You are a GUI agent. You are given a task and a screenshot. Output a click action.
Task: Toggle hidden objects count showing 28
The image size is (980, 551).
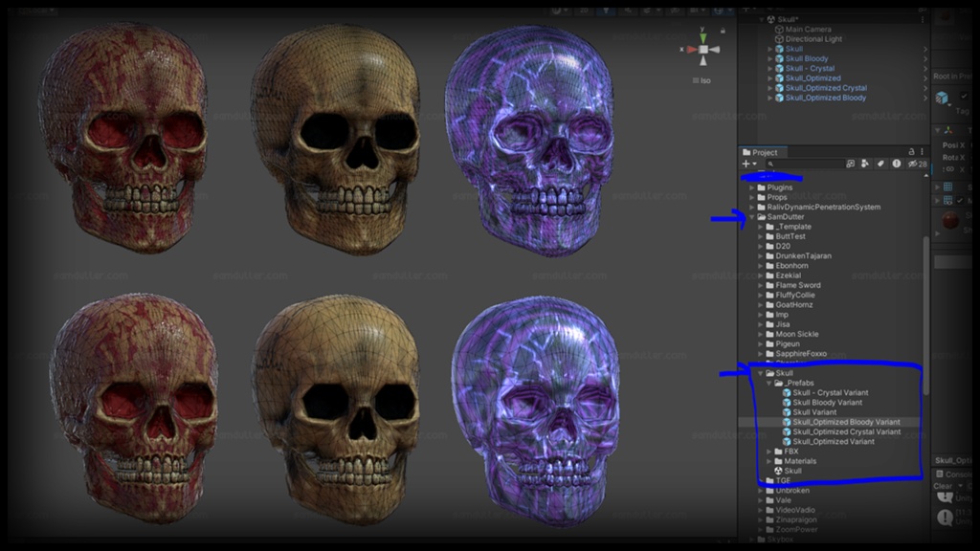click(917, 164)
